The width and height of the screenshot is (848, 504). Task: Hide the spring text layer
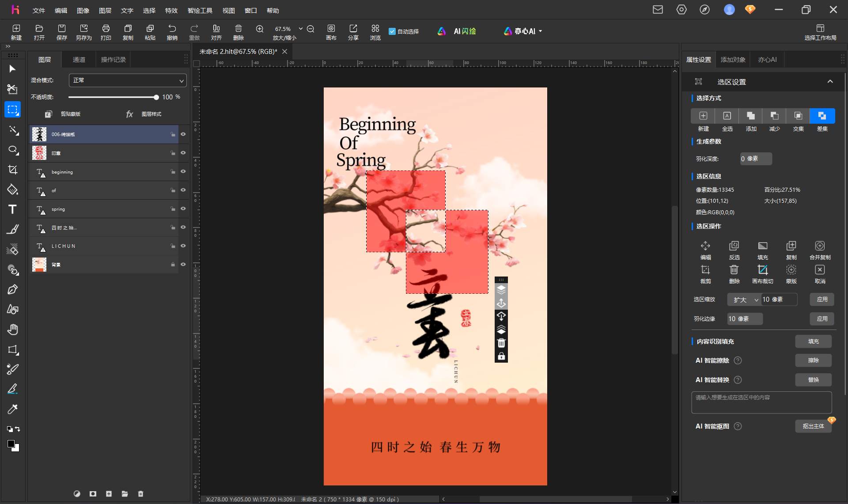pos(183,208)
